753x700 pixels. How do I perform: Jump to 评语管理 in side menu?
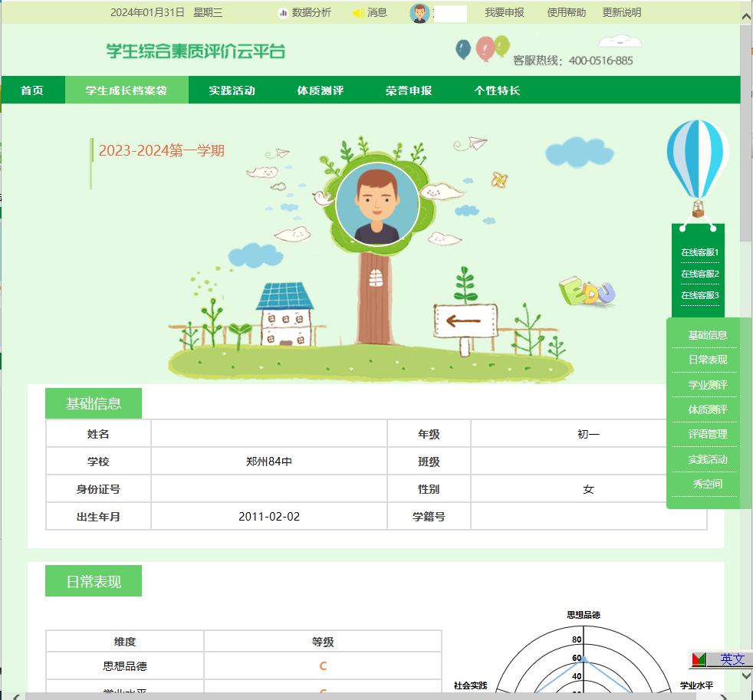(x=708, y=434)
